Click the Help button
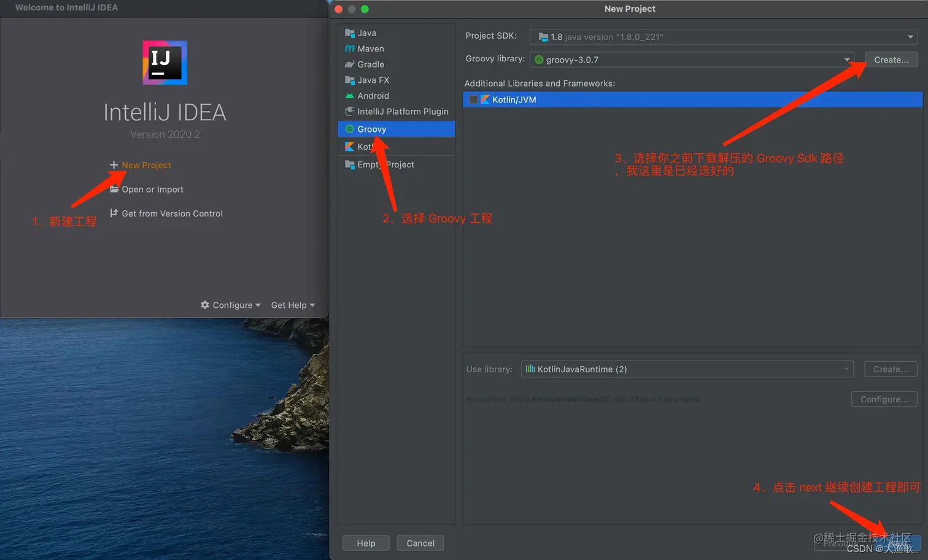Screen dimensions: 928x560 click(x=366, y=543)
